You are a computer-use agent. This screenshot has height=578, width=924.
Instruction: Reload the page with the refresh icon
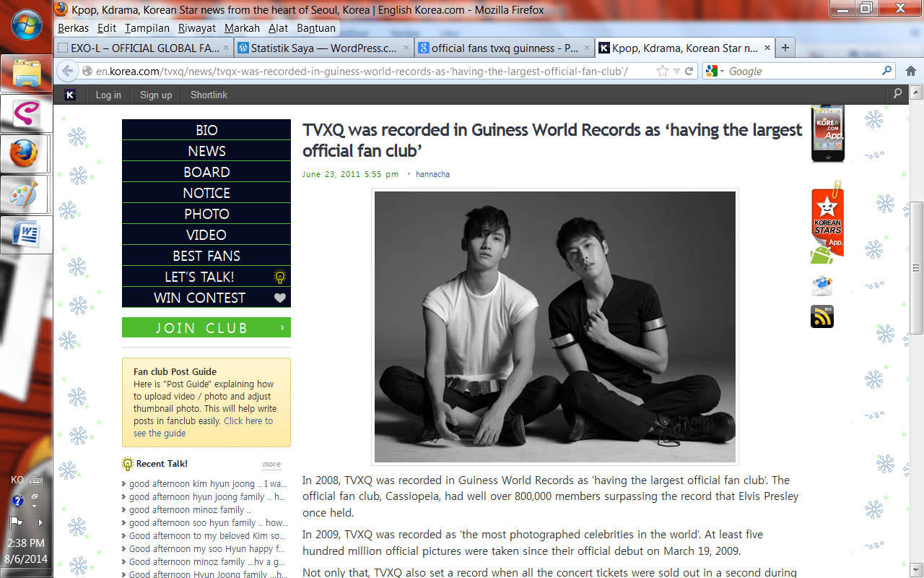[689, 71]
